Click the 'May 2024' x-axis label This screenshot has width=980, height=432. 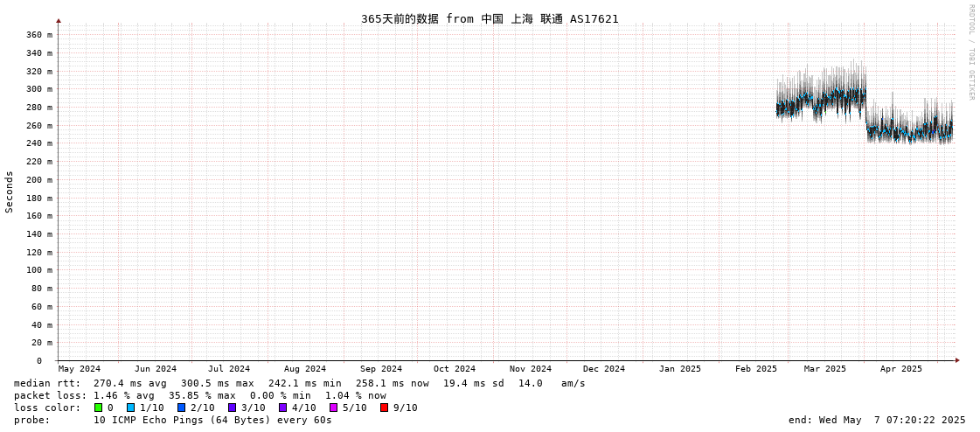(x=80, y=369)
